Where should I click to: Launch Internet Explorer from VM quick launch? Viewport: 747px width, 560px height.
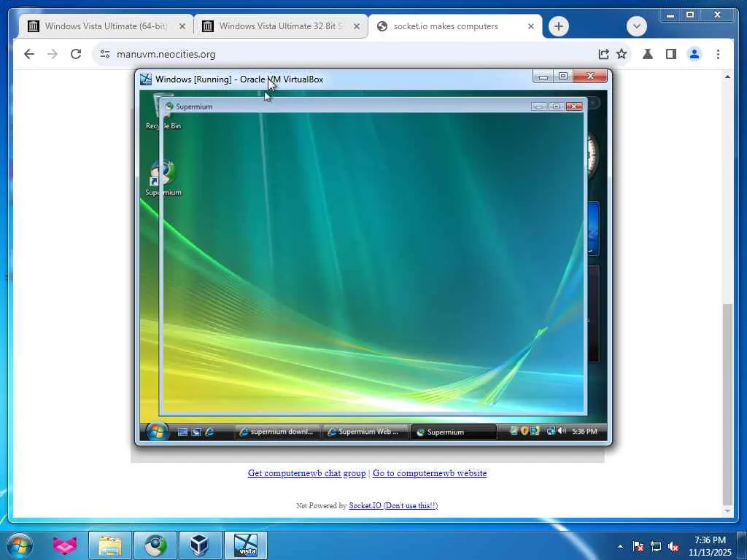point(209,432)
